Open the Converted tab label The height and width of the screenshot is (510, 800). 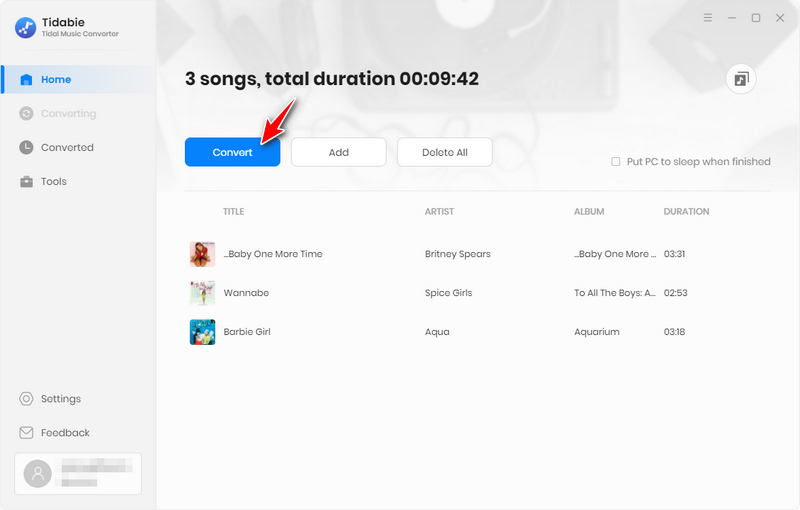(67, 147)
